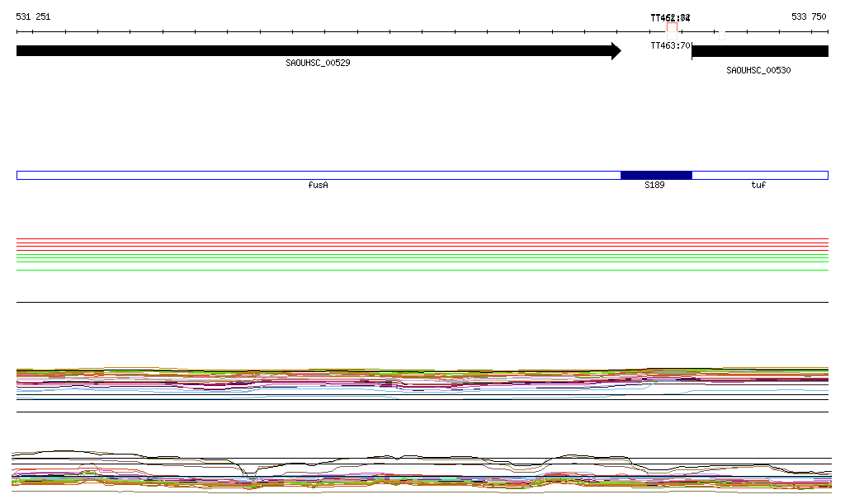Click the 531 251 start coordinate
This screenshot has height=504, width=845.
pyautogui.click(x=33, y=17)
